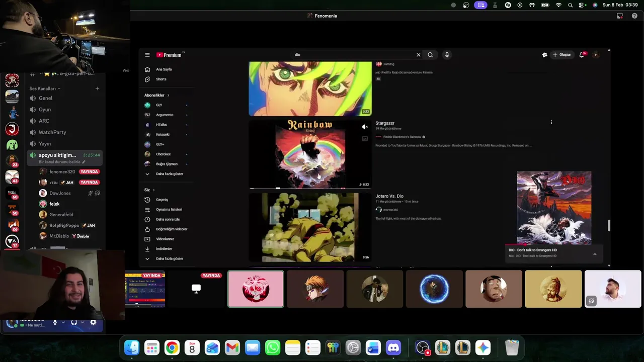The image size is (644, 362).
Task: Open Discord server with 23 badge
Action: [12, 160]
